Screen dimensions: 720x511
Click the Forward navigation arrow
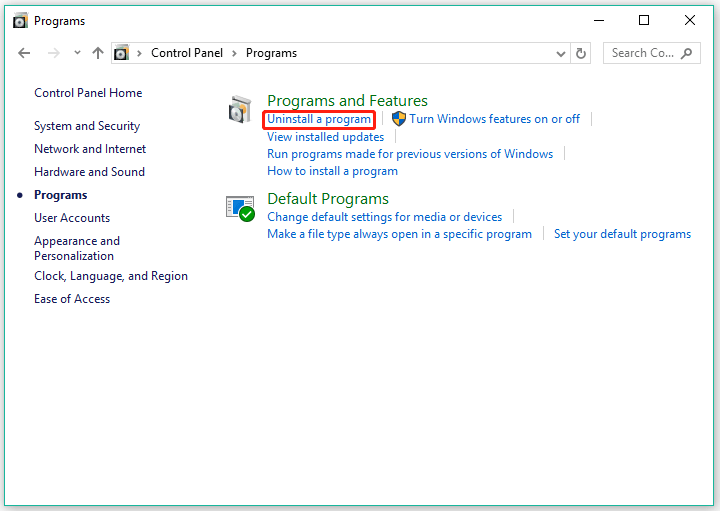(54, 53)
